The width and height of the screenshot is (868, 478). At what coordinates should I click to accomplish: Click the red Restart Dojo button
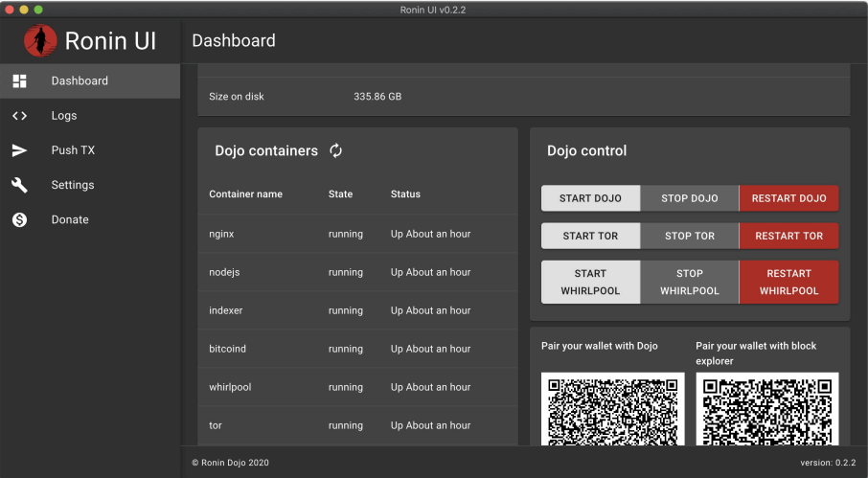point(788,198)
